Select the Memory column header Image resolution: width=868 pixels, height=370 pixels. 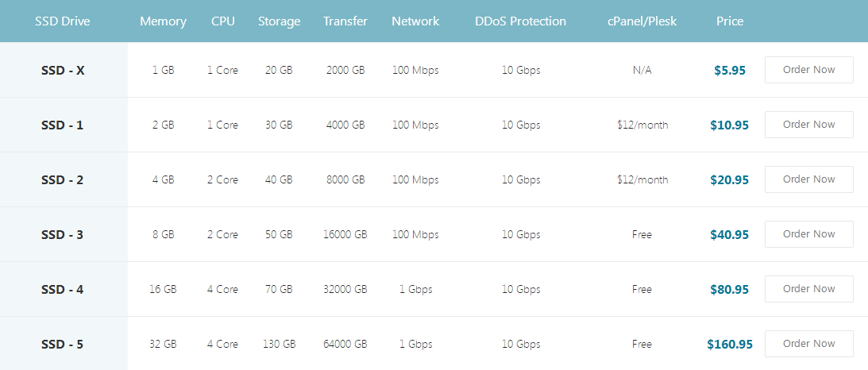pos(163,21)
